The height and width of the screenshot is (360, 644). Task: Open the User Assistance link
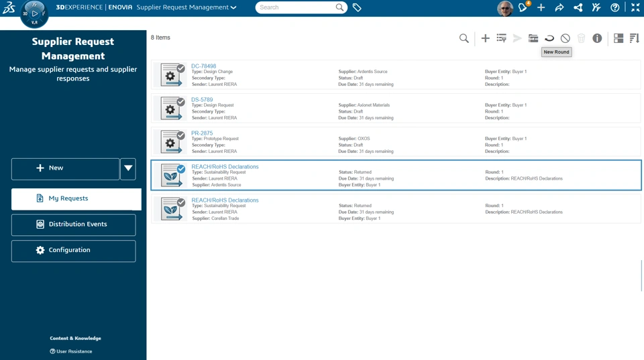[70, 351]
